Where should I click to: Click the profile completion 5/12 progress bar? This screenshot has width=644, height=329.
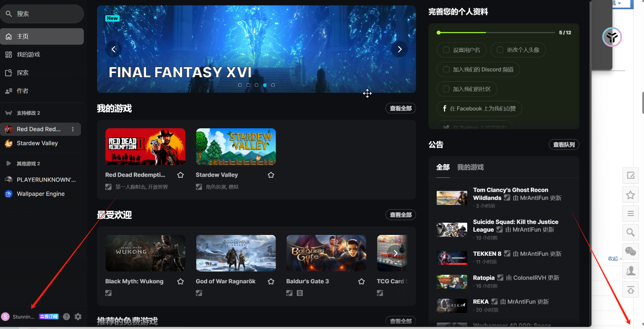pyautogui.click(x=496, y=33)
